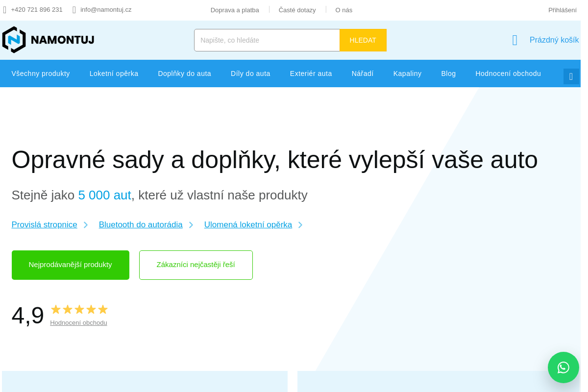Image resolution: width=588 pixels, height=392 pixels.
Task: Click the Namontuj logo
Action: coord(48,40)
